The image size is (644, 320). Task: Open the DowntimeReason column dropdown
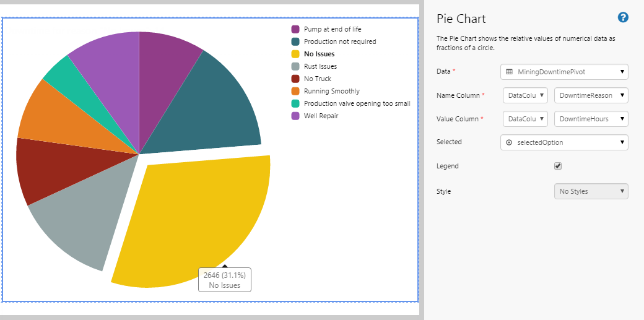pos(591,95)
